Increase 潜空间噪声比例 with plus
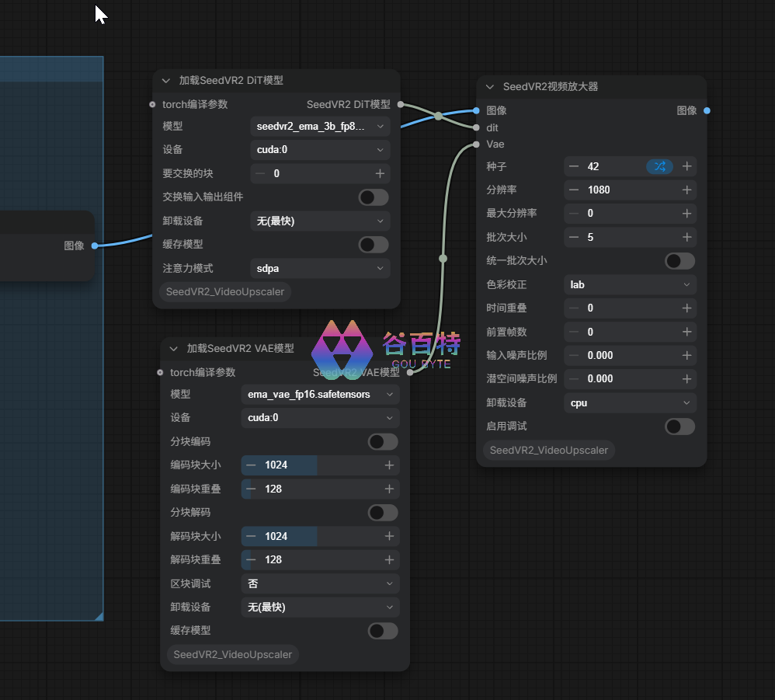 (686, 379)
